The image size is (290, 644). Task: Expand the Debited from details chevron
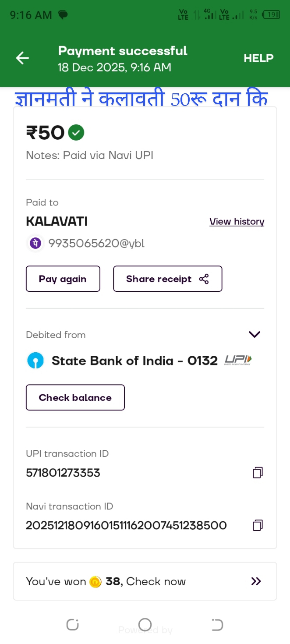(255, 335)
